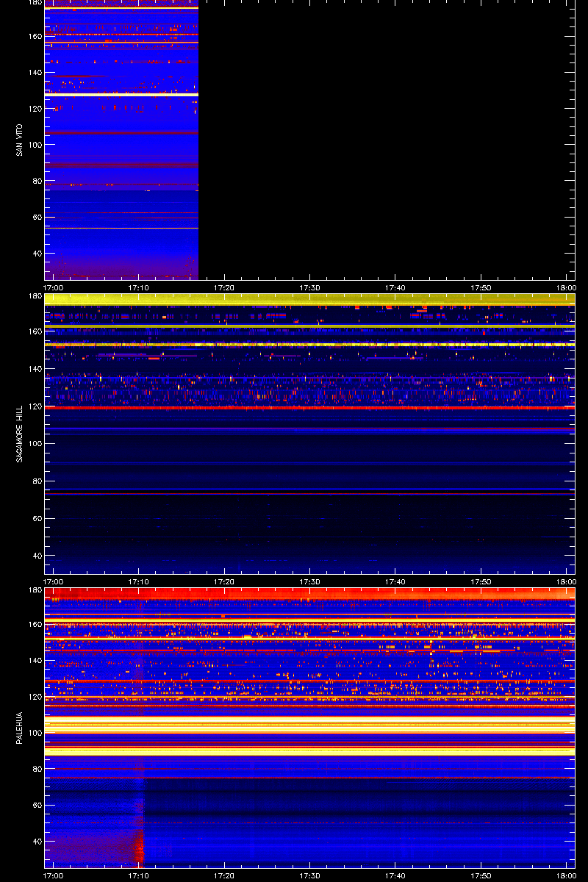
Task: Click the 80 tick on Sagamore Hill axis
Action: [x=36, y=481]
